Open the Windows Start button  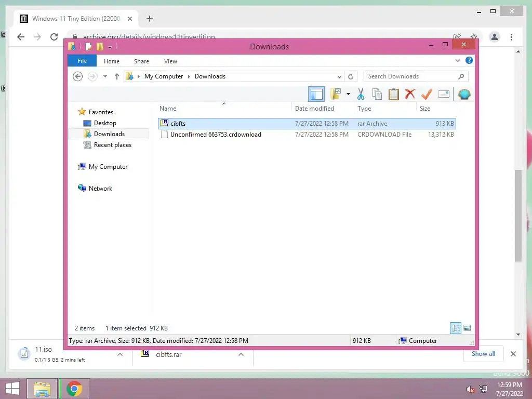coord(12,389)
